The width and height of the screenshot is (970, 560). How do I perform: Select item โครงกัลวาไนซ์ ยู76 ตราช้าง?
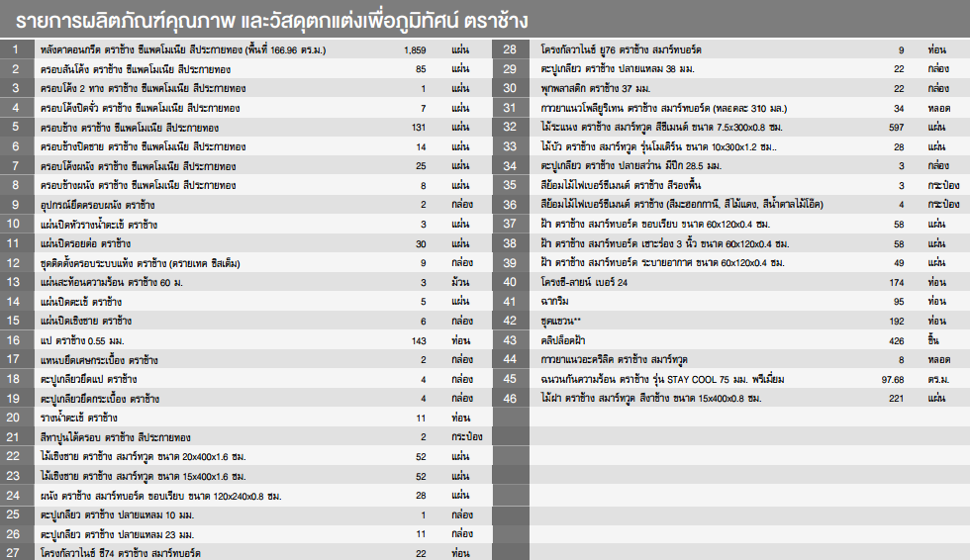point(621,50)
